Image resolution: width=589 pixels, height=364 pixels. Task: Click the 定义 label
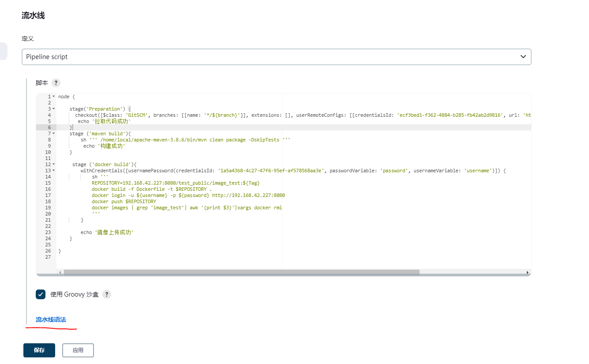(28, 39)
